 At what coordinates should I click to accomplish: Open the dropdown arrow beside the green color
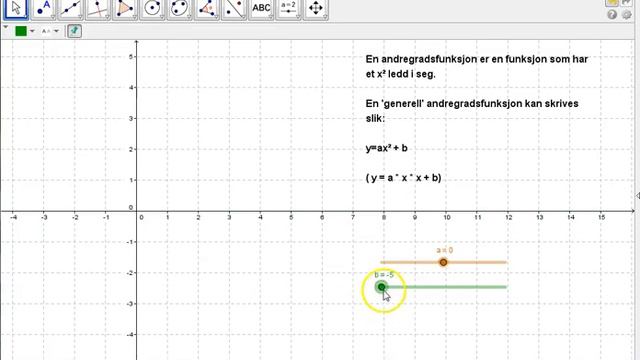(32, 31)
